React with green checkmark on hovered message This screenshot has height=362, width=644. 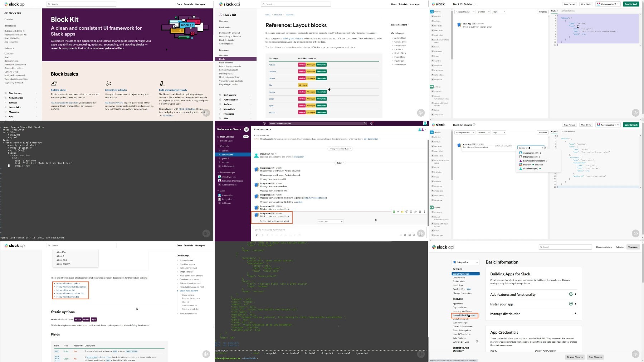click(394, 212)
